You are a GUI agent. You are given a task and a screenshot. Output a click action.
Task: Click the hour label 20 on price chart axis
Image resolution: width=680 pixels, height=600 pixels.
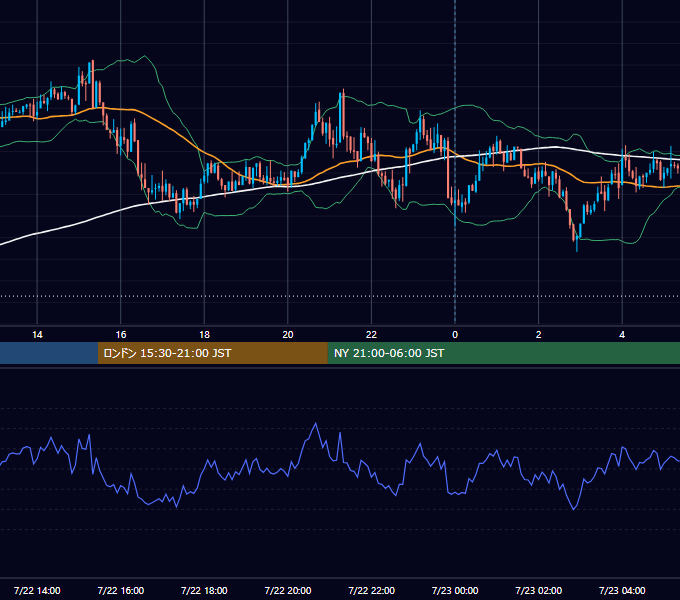(x=288, y=335)
